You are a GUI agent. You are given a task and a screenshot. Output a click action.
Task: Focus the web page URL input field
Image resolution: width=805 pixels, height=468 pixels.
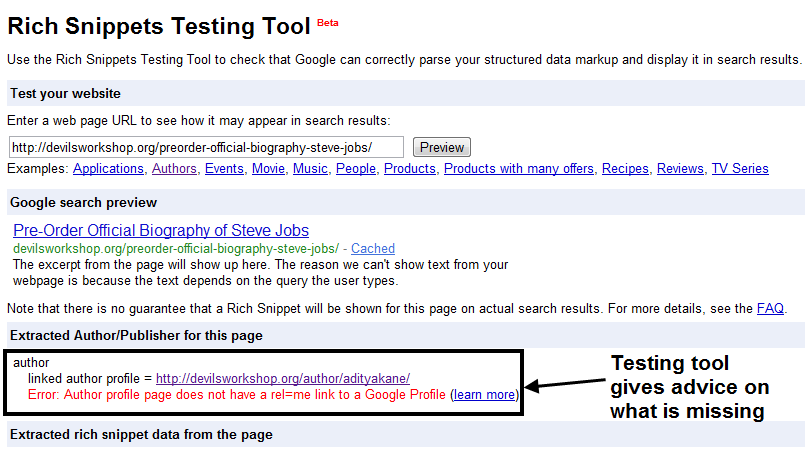206,147
